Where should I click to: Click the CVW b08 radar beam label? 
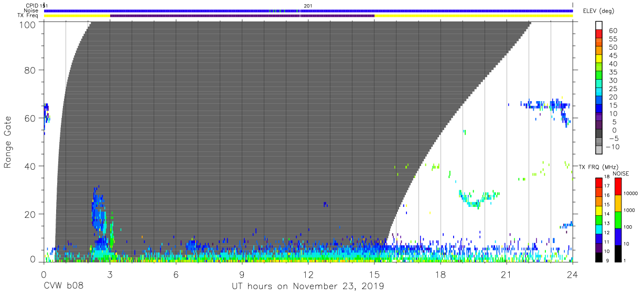pyautogui.click(x=63, y=287)
